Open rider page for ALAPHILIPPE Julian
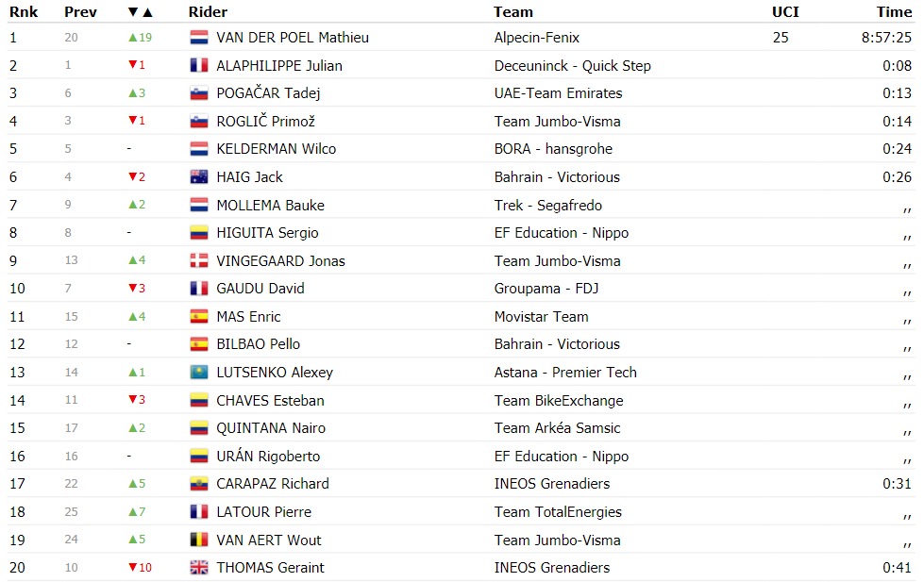This screenshot has height=582, width=924. pyautogui.click(x=279, y=65)
